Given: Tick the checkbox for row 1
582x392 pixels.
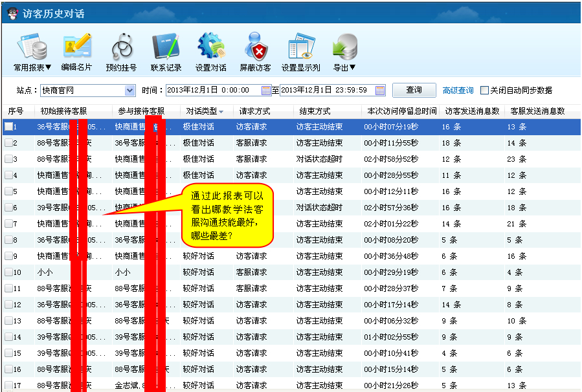Looking at the screenshot, I should pyautogui.click(x=8, y=127).
